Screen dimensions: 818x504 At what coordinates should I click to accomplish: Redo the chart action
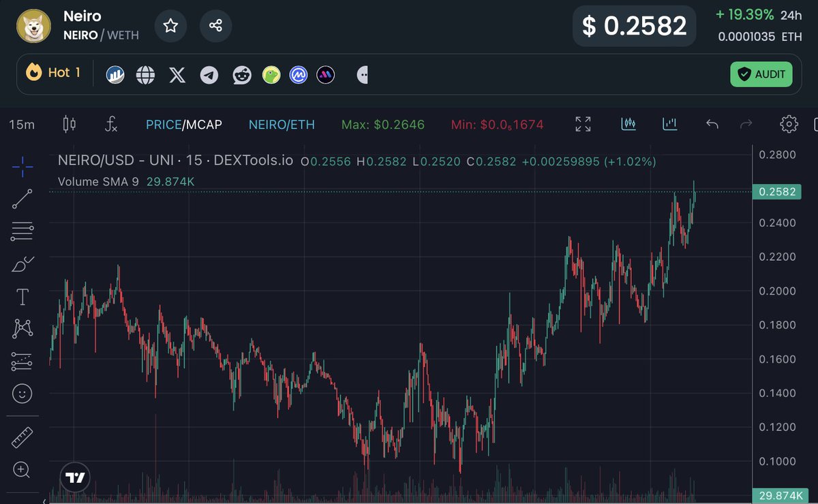(x=746, y=124)
